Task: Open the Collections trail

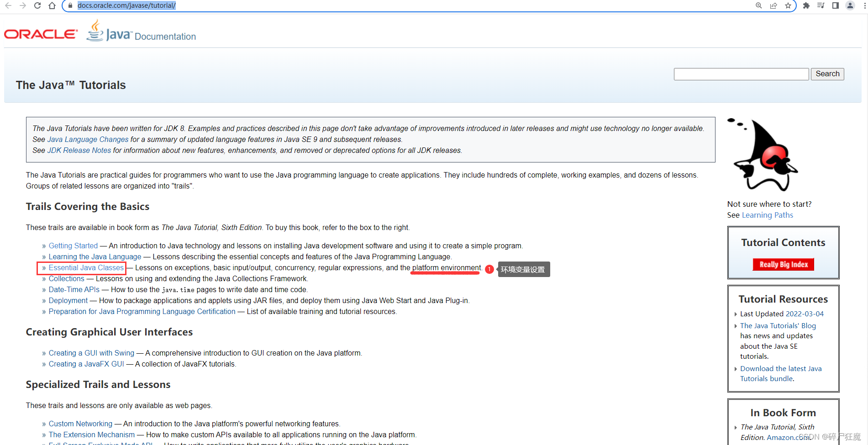Action: pos(67,279)
